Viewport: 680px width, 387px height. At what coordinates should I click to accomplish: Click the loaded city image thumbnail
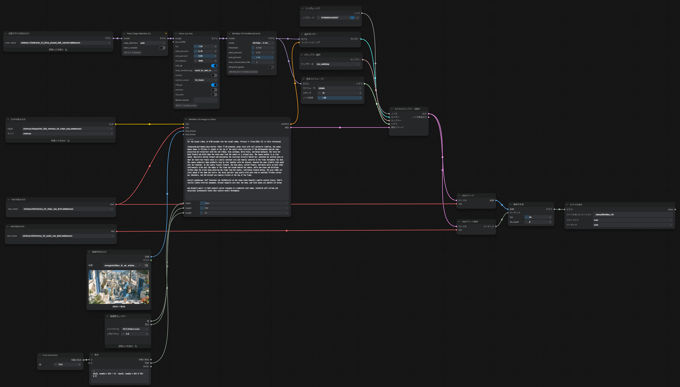119,287
